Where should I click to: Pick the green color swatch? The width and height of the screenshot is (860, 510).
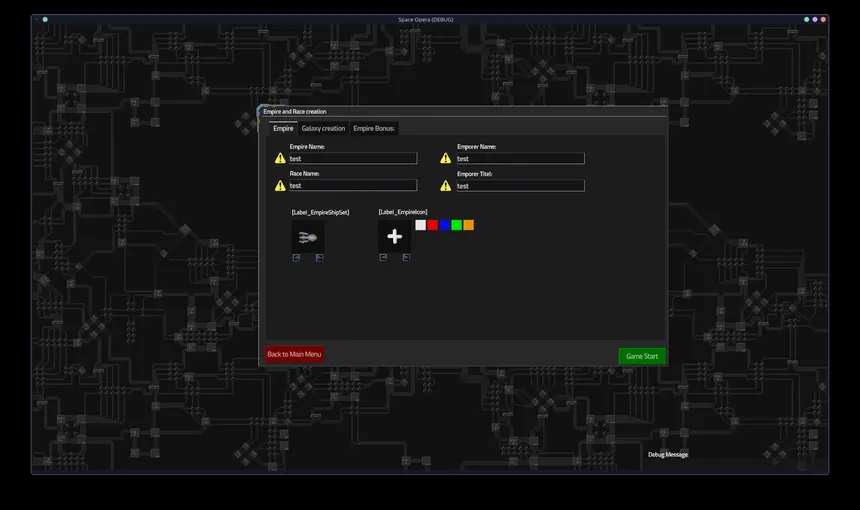tap(456, 225)
